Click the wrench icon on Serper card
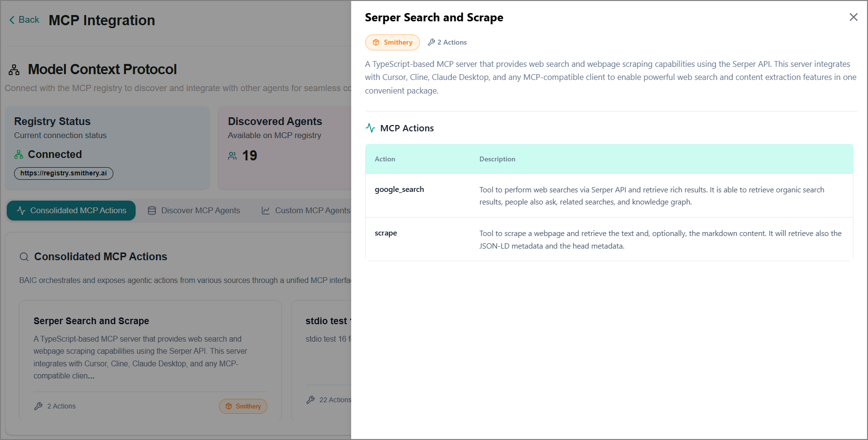Screen dimensions: 868x440 (38, 406)
